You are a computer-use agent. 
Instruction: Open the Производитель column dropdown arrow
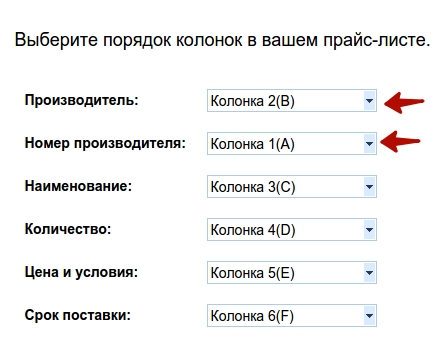[x=369, y=101]
